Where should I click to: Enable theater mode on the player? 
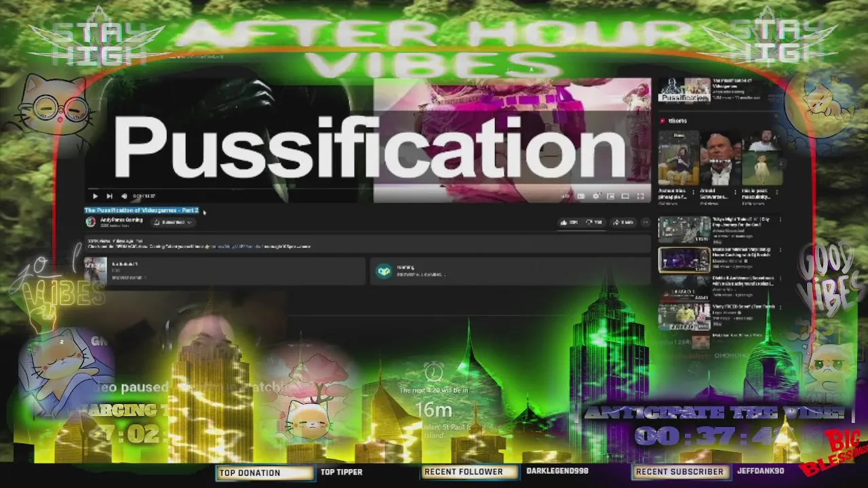tap(625, 197)
